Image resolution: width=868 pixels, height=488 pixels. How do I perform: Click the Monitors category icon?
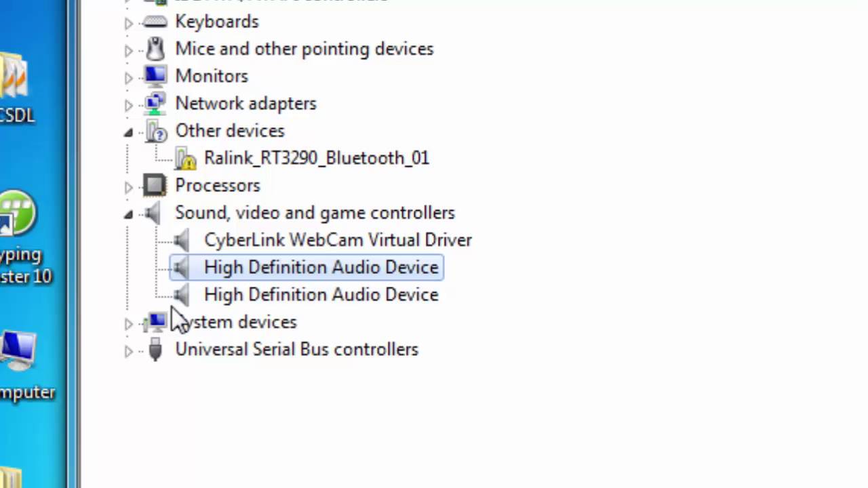click(155, 76)
